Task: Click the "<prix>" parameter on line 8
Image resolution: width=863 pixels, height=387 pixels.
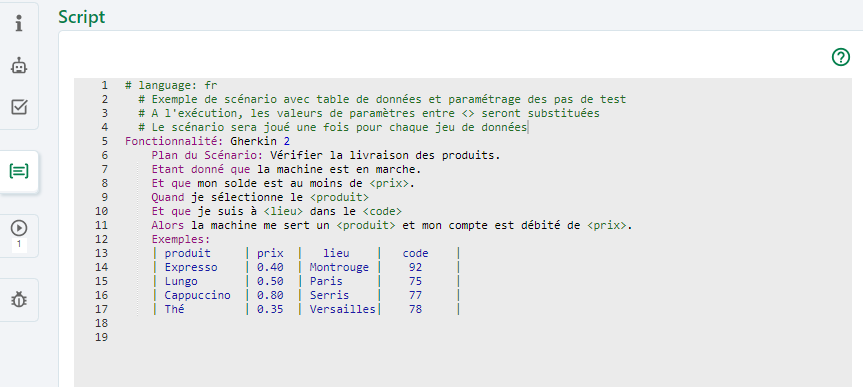Action: click(x=389, y=183)
